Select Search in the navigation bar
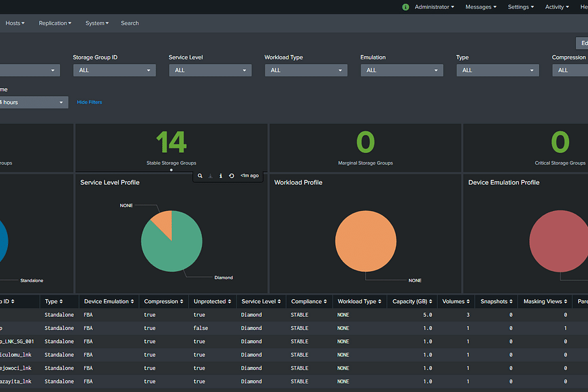588x392 pixels. coord(129,23)
